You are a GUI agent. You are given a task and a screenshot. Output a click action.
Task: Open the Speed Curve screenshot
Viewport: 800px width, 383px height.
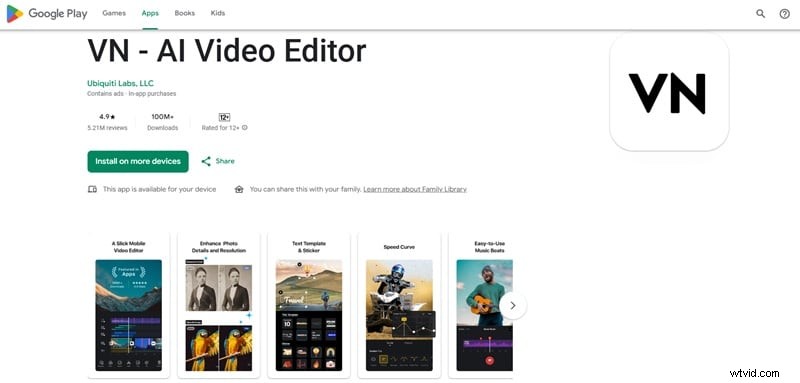pyautogui.click(x=399, y=305)
